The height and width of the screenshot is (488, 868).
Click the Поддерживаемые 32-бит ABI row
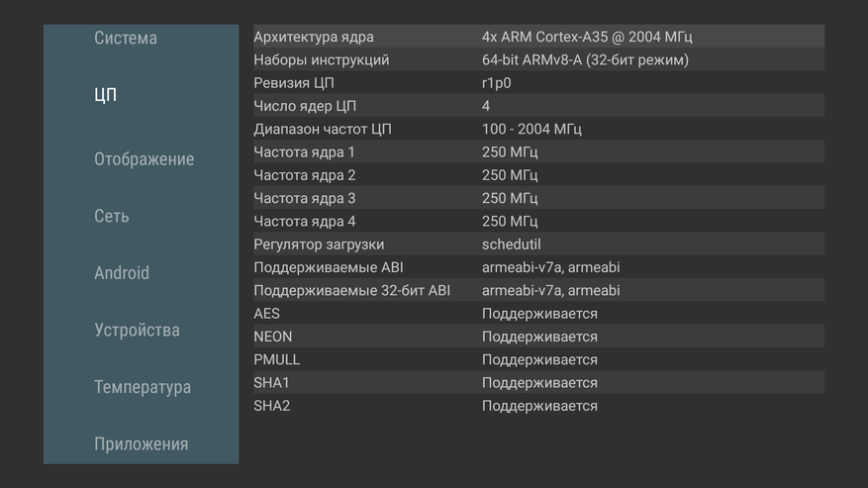(x=538, y=290)
